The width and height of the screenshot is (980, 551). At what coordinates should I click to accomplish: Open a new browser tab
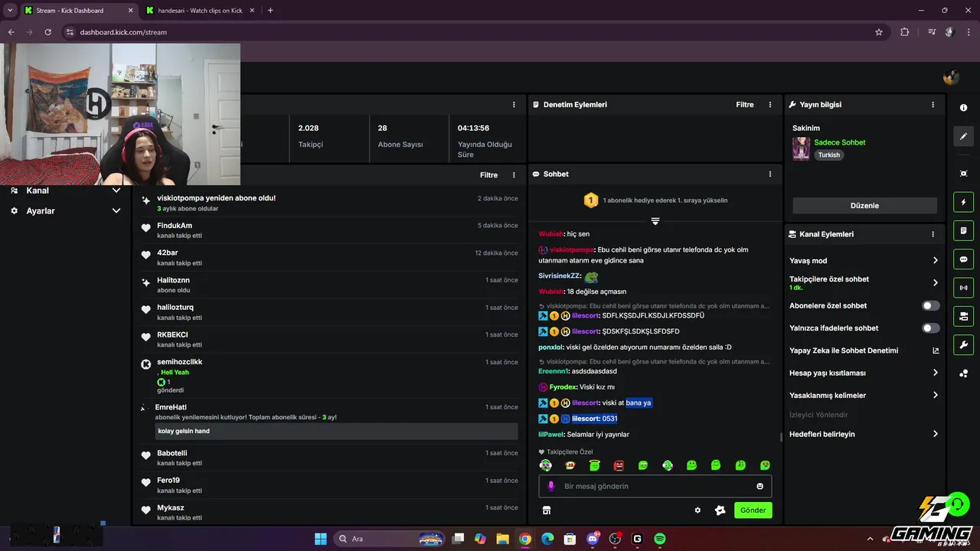(x=270, y=11)
